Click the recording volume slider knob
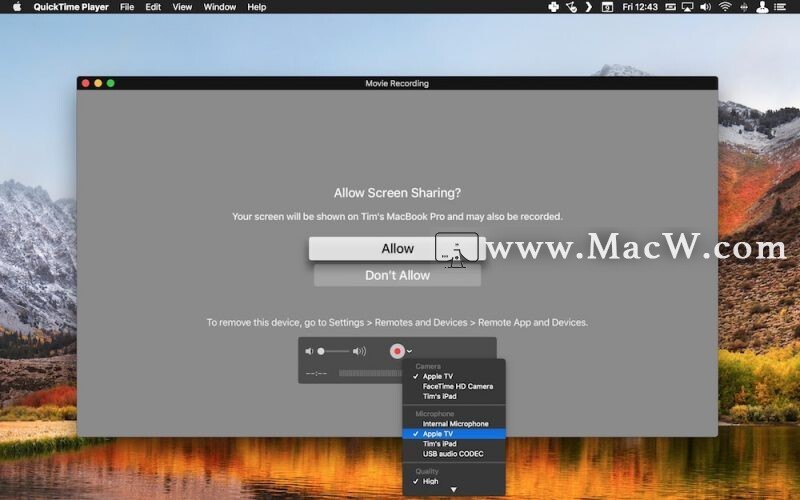This screenshot has height=500, width=800. [x=321, y=351]
